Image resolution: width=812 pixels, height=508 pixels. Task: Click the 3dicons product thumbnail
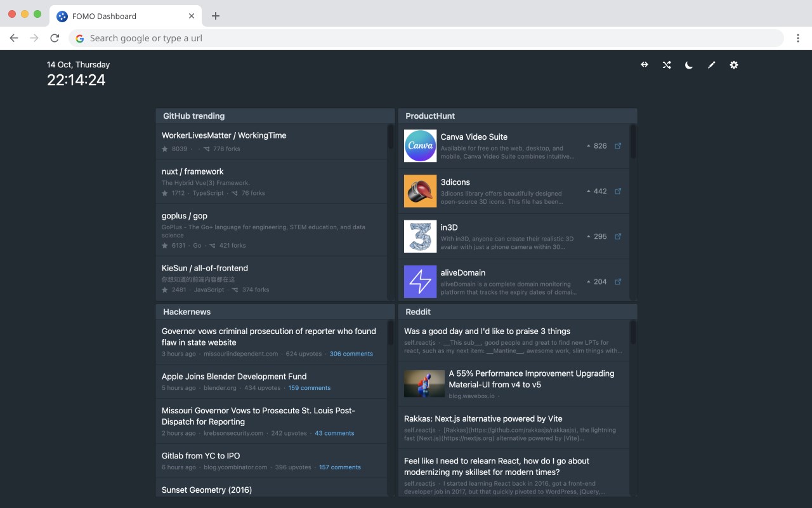(420, 191)
